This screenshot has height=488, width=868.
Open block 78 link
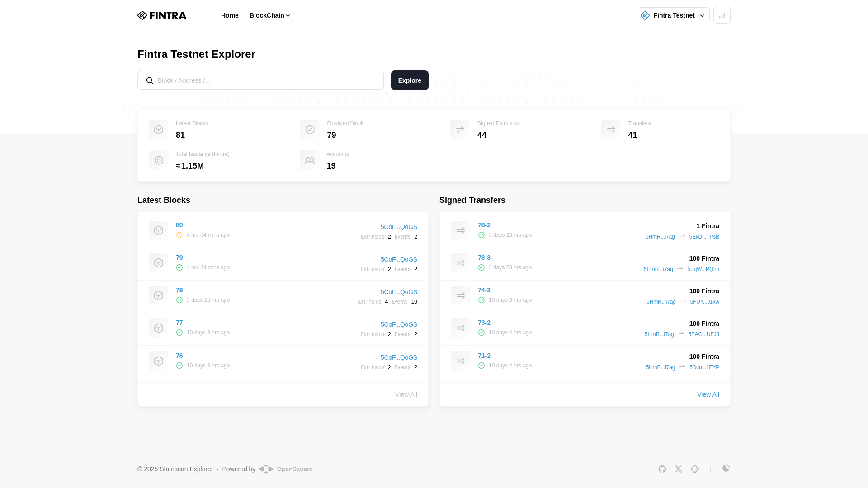click(x=179, y=290)
